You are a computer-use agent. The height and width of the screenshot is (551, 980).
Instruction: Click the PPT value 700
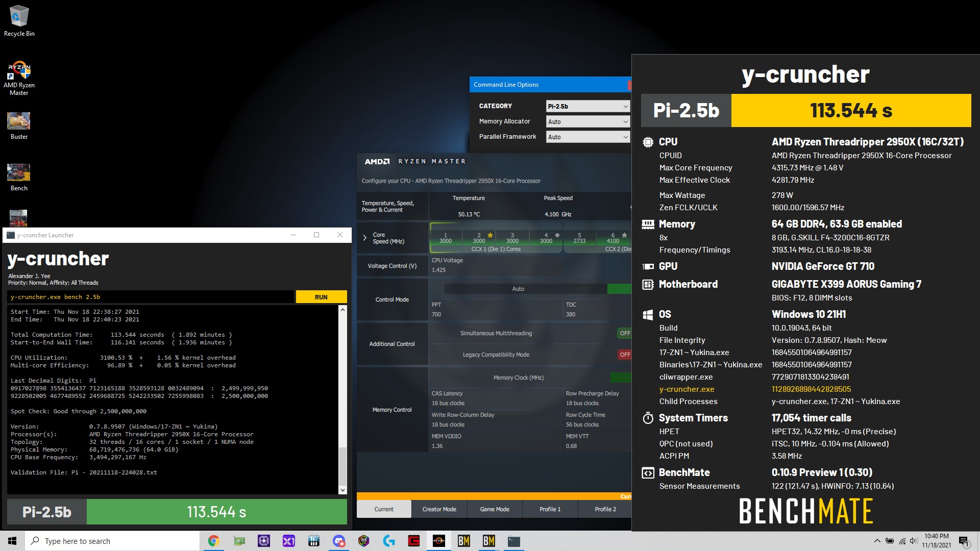[436, 314]
